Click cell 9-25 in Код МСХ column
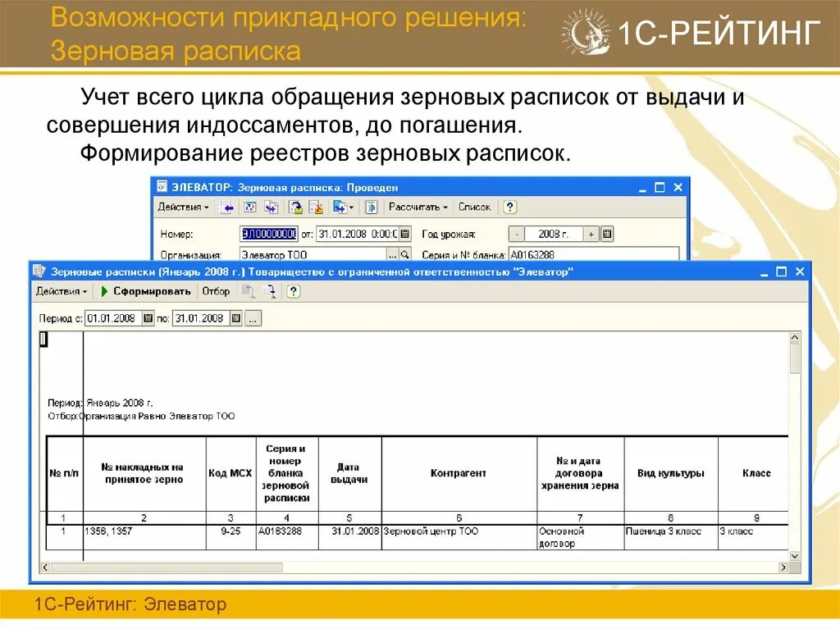The height and width of the screenshot is (629, 840). pyautogui.click(x=231, y=537)
